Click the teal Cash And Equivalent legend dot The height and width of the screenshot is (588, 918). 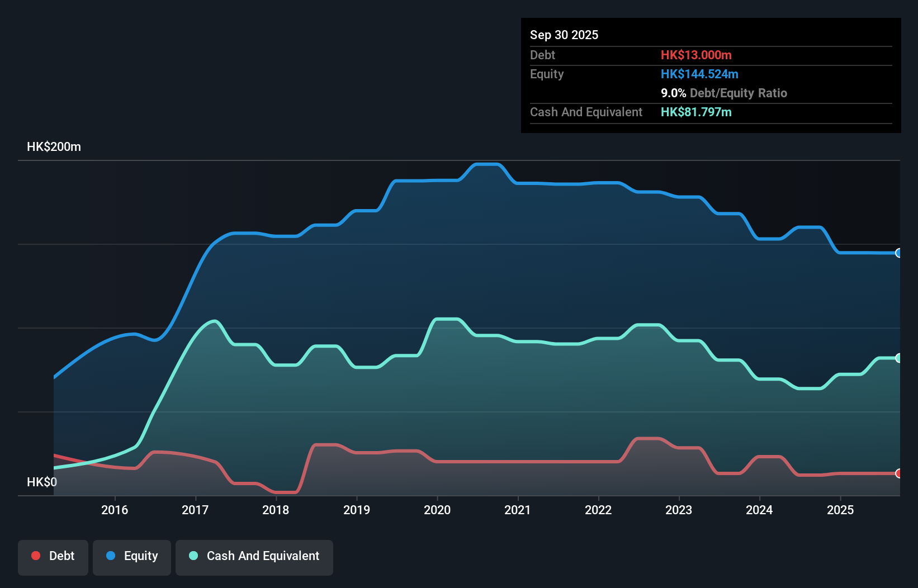[193, 556]
